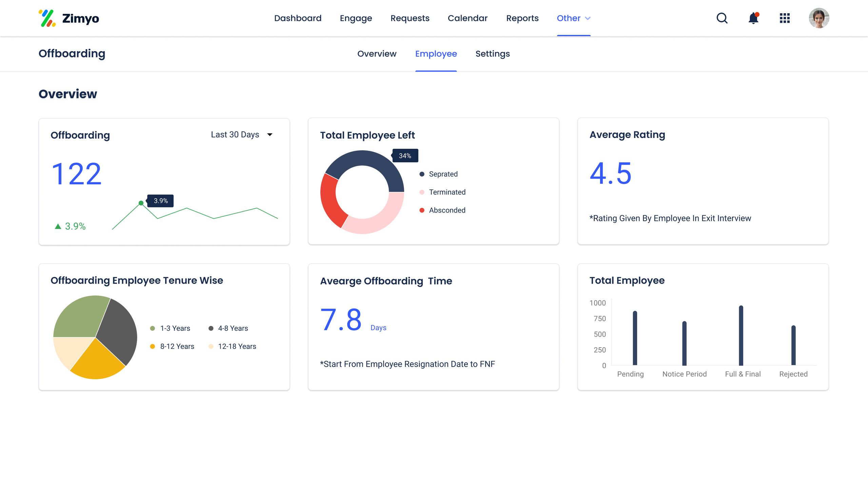Expand the Other menu chevron
This screenshot has height=491, width=868.
pos(588,18)
